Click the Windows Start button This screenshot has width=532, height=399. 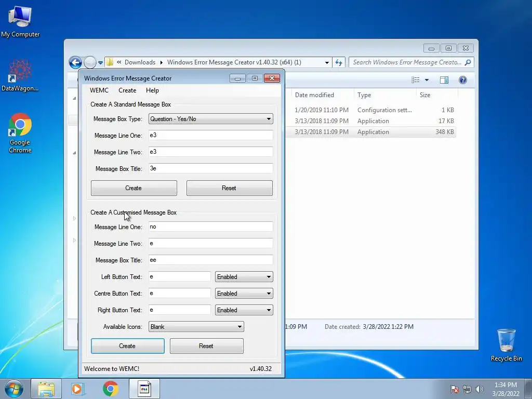14,389
